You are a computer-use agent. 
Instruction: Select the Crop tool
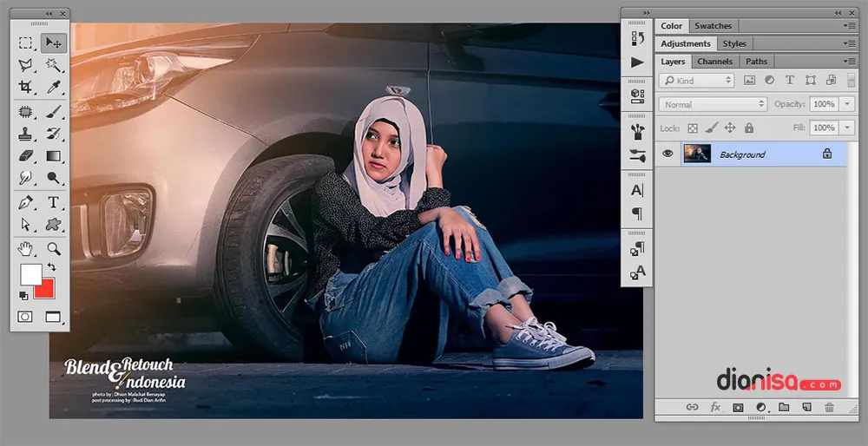click(x=25, y=87)
